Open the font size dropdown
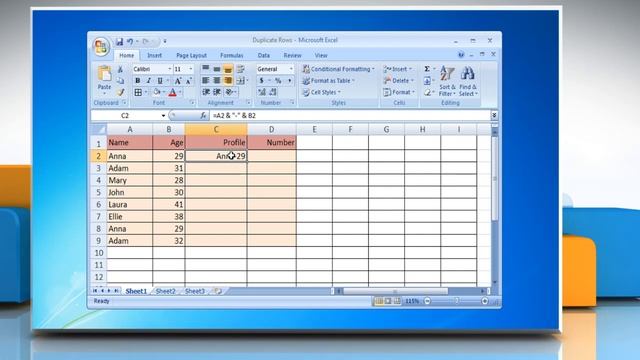The width and height of the screenshot is (640, 360). click(x=190, y=69)
